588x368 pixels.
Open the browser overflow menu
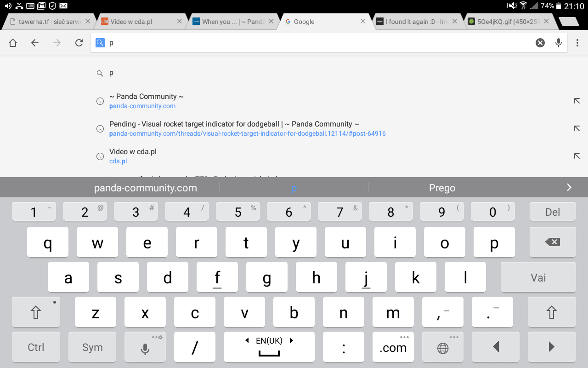click(577, 42)
